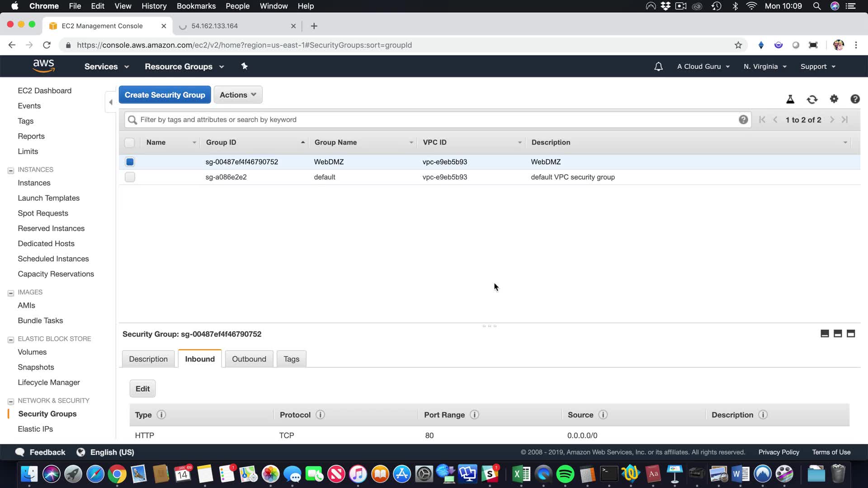Click the help question mark icon
868x488 pixels.
click(854, 99)
